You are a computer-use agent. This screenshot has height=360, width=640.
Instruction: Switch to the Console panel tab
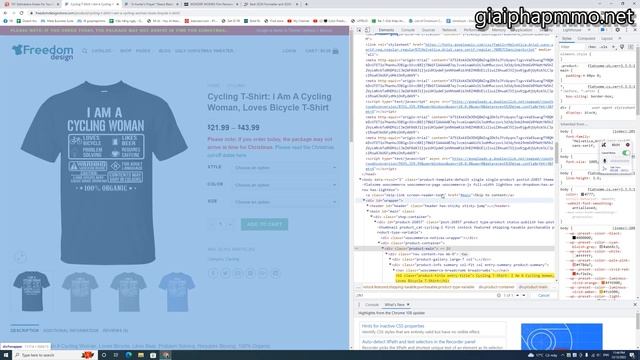pyautogui.click(x=408, y=30)
